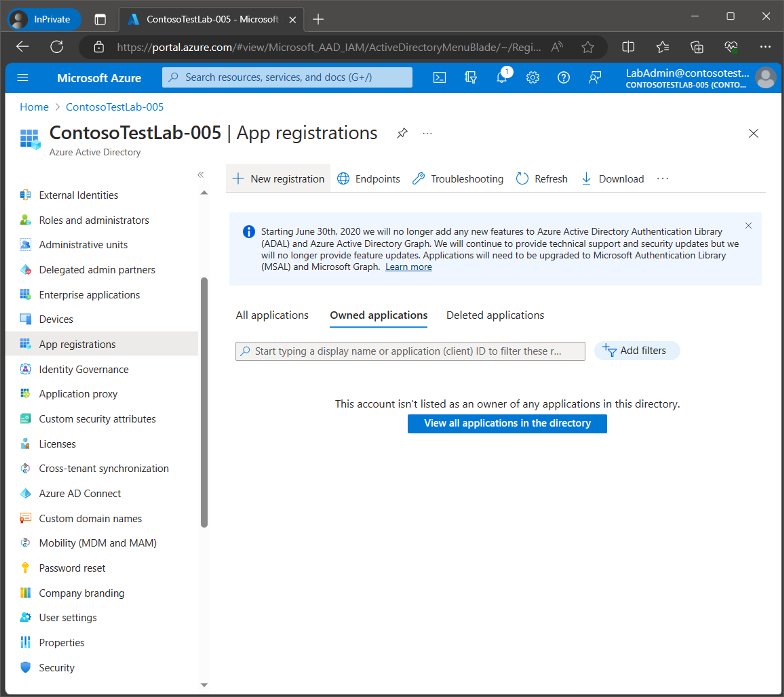Open the ellipsis next to the pin icon
The image size is (784, 697).
427,133
